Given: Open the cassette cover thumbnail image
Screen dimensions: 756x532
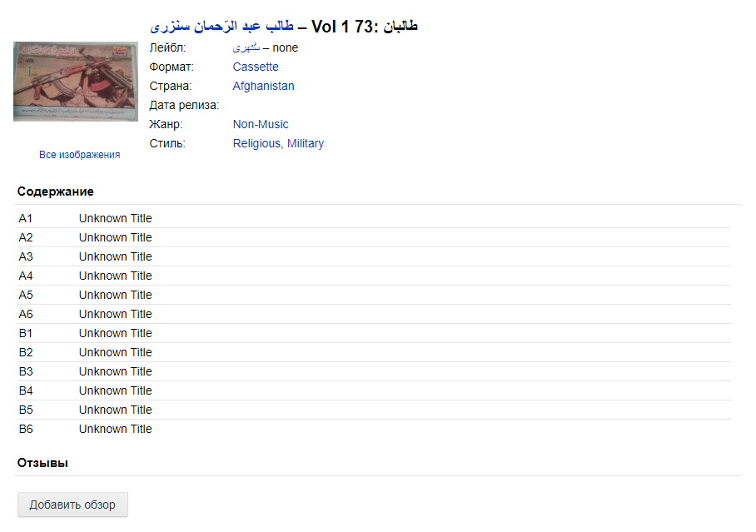Looking at the screenshot, I should pos(76,82).
